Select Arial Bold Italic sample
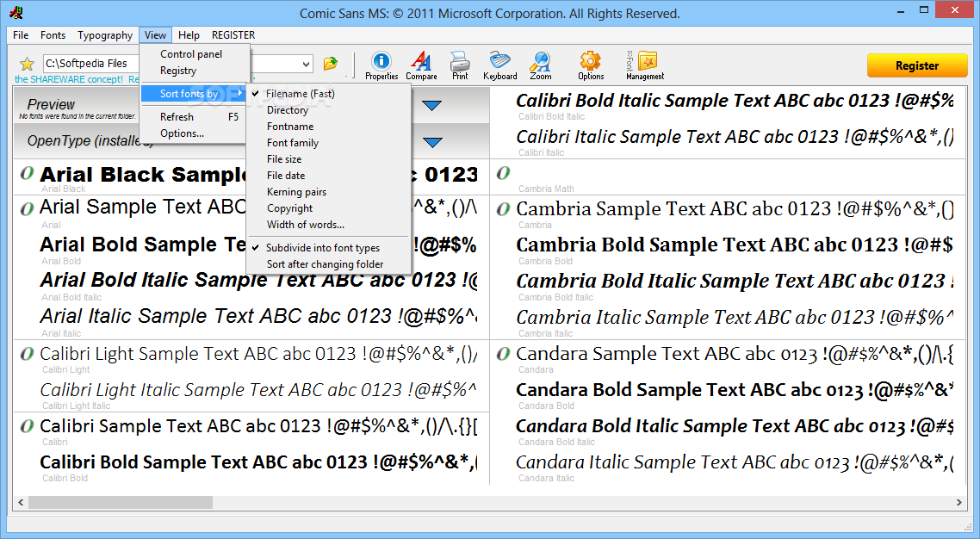The height and width of the screenshot is (539, 980). coord(258,281)
